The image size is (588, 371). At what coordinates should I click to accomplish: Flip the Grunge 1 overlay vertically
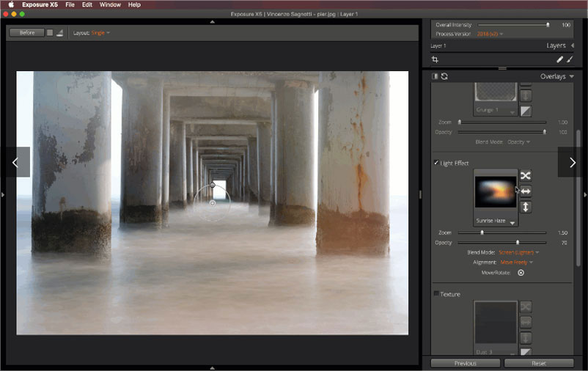coord(526,95)
